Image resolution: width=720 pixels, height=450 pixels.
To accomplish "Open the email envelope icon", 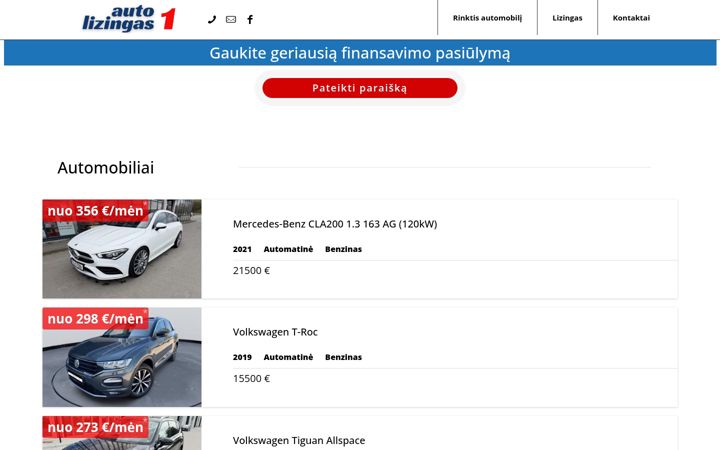I will point(231,19).
